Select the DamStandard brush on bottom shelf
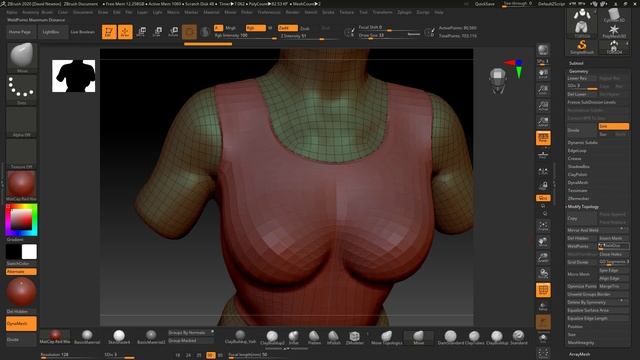This screenshot has width=640, height=360. coord(451,337)
